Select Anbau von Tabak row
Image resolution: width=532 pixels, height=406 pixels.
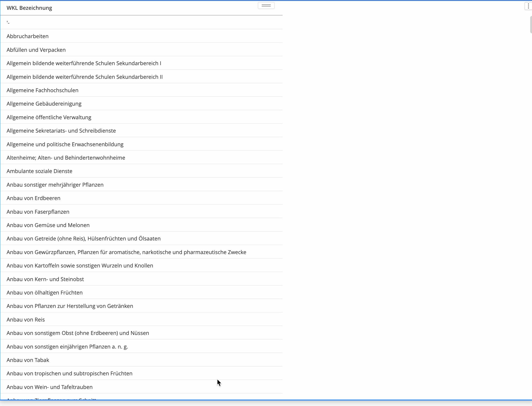(x=28, y=360)
